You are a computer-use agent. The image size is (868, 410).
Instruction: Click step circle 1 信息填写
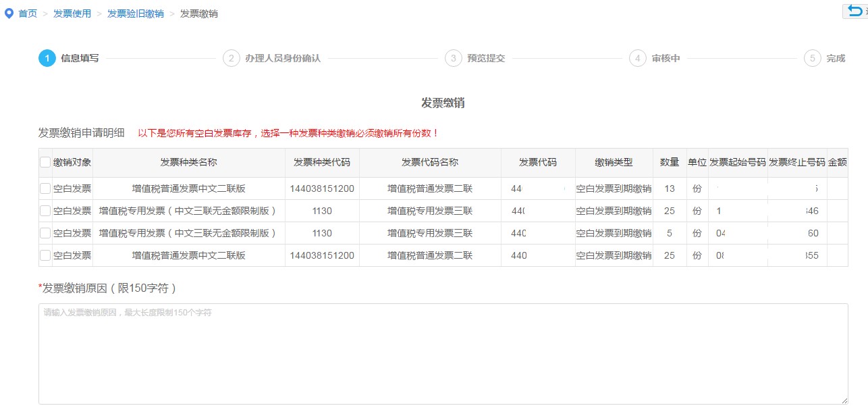[x=47, y=58]
